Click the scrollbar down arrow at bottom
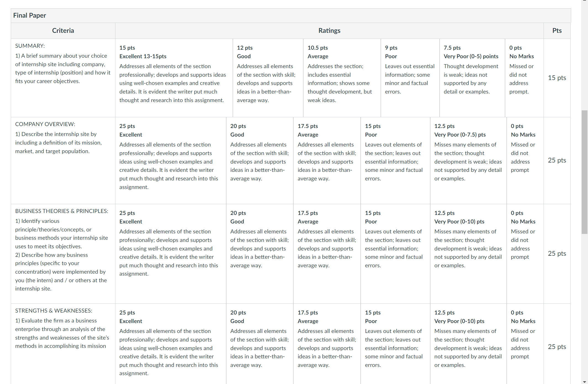 click(584, 382)
